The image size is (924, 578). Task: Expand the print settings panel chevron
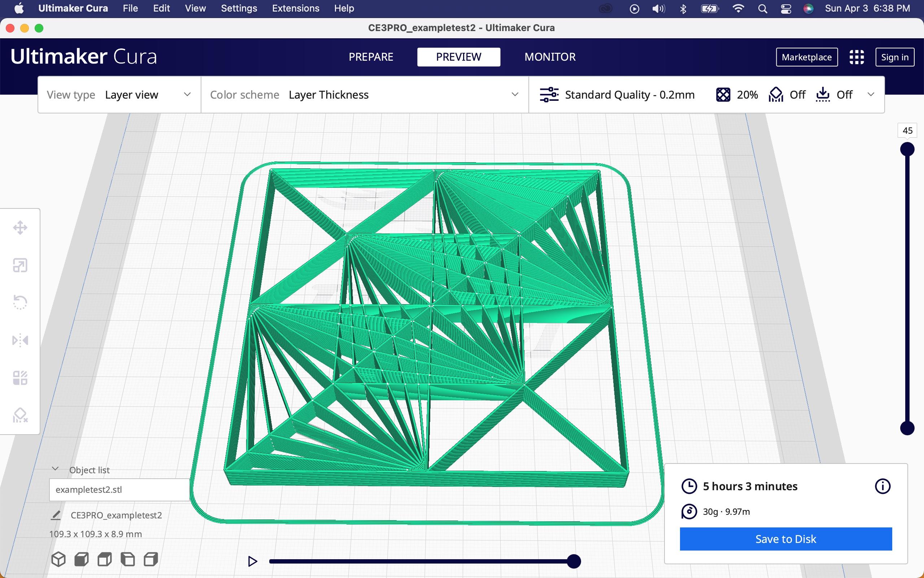[x=871, y=94]
